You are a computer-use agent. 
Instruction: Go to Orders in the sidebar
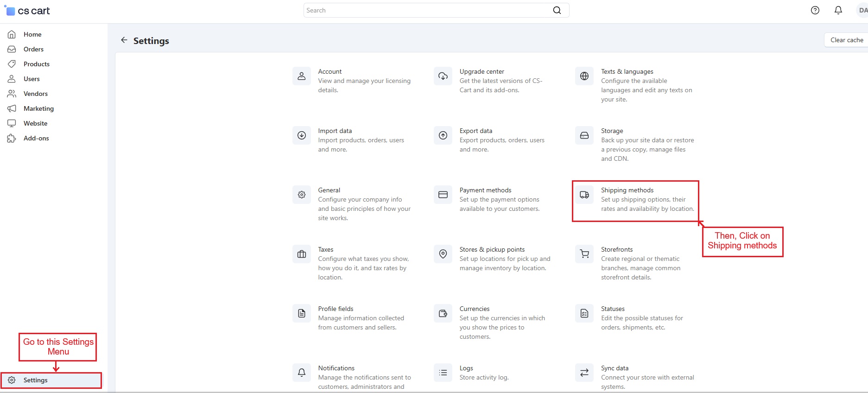(x=33, y=49)
